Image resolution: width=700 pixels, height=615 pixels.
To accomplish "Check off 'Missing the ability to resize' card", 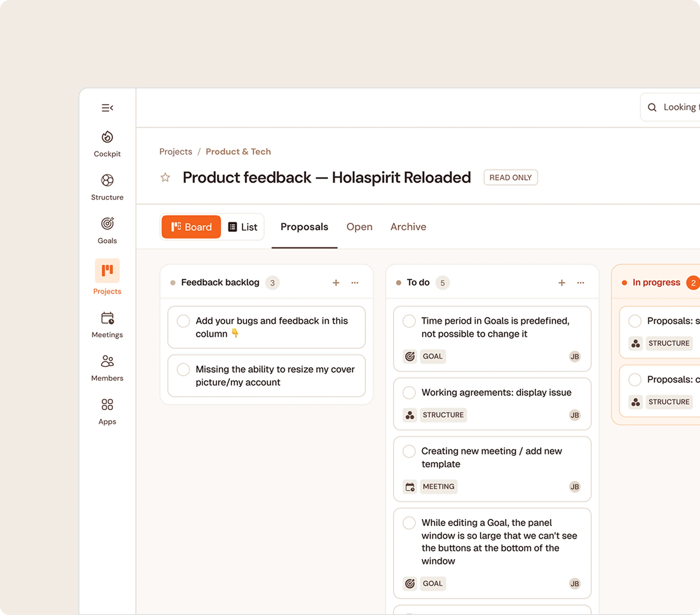I will (183, 370).
